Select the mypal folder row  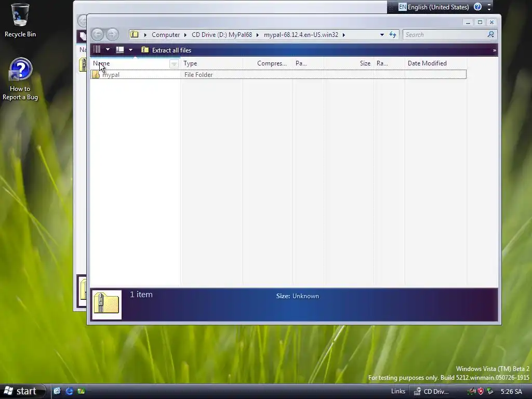[278, 75]
